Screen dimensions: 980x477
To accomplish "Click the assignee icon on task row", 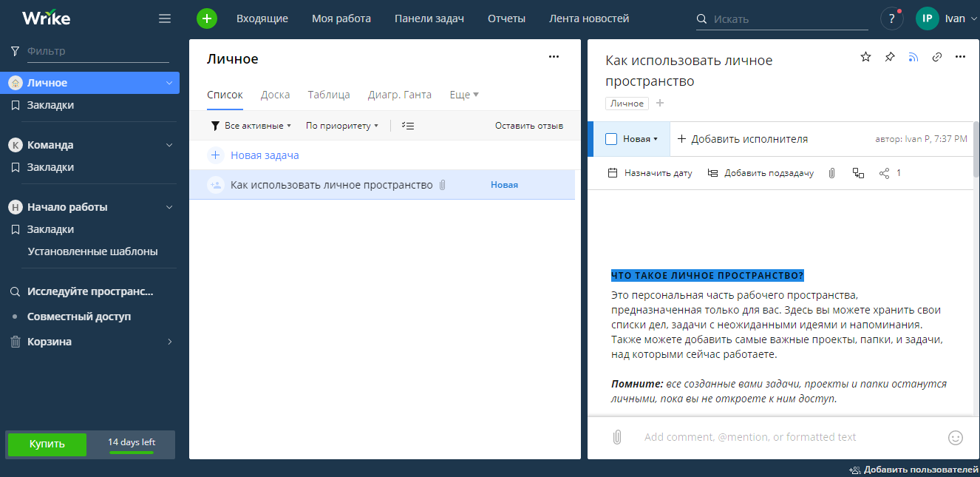I will point(216,185).
